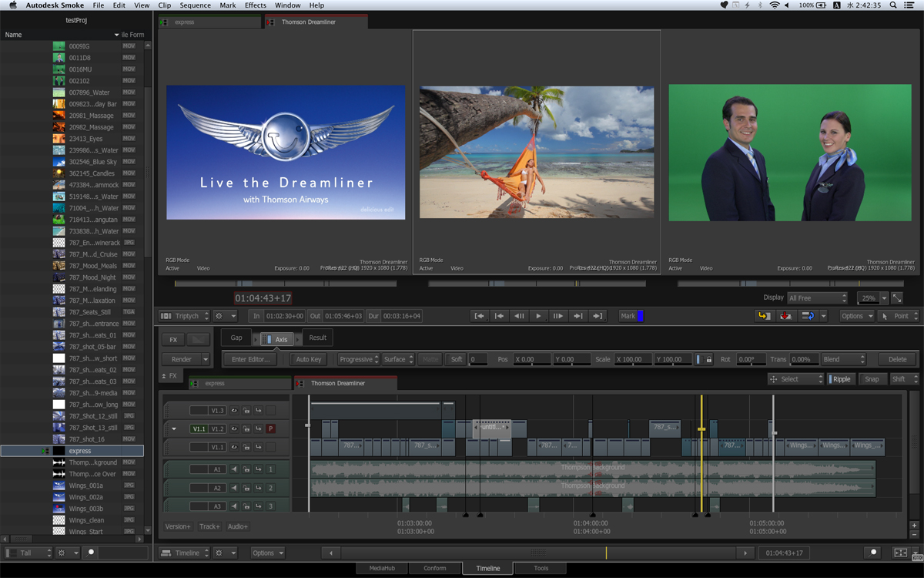Switch to the express timeline tab
This screenshot has width=924, height=578.
[240, 383]
